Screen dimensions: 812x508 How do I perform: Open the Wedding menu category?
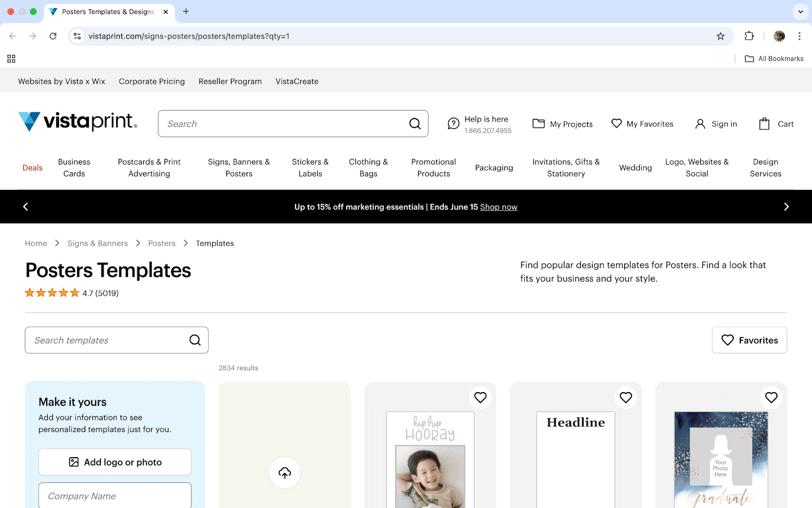(635, 168)
